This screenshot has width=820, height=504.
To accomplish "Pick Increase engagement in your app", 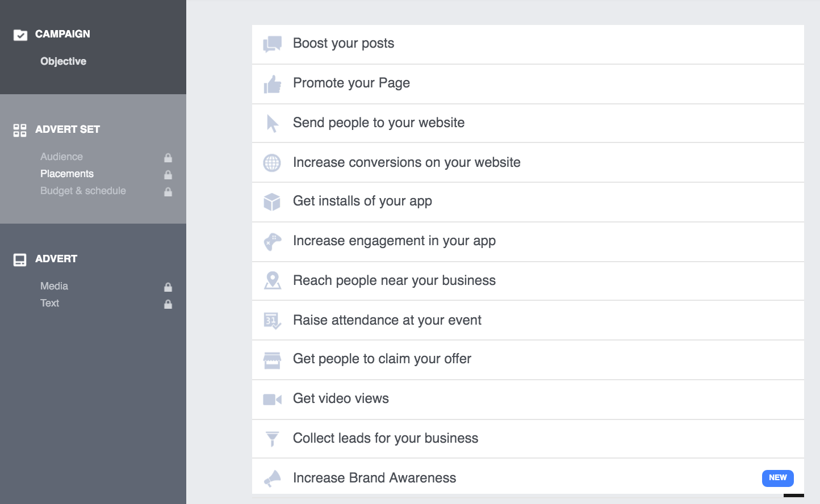I will pyautogui.click(x=528, y=242).
